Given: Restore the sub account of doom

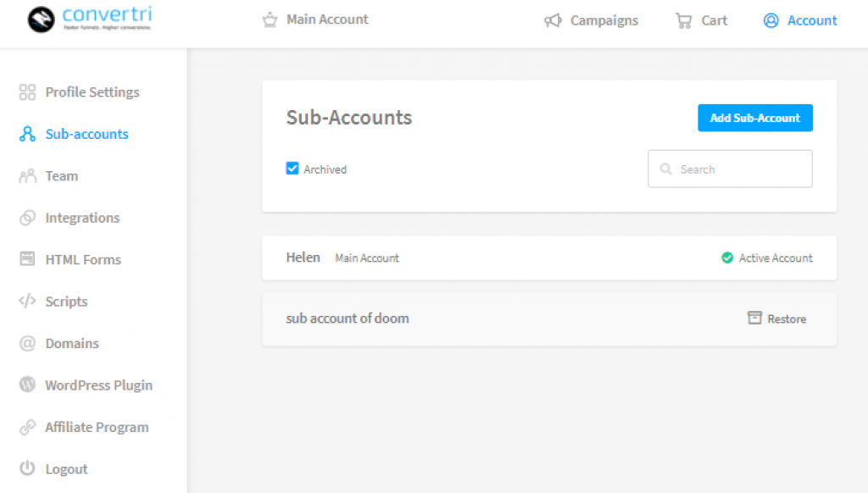Looking at the screenshot, I should tap(777, 319).
